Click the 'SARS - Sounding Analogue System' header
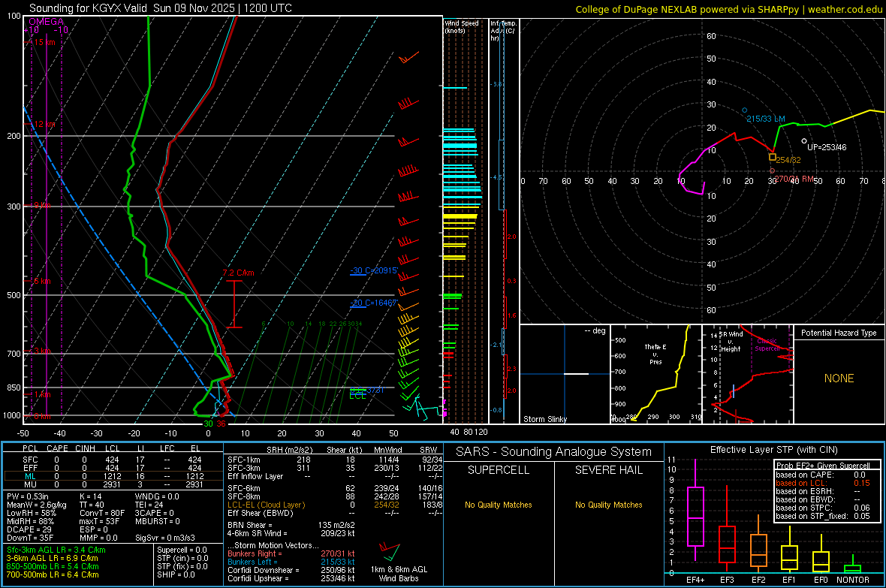 point(553,451)
